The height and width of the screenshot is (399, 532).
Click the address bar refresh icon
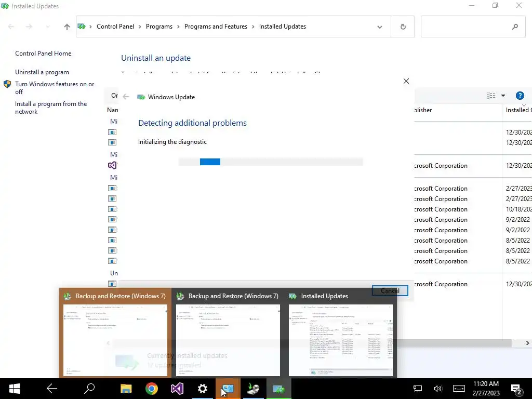tap(403, 26)
